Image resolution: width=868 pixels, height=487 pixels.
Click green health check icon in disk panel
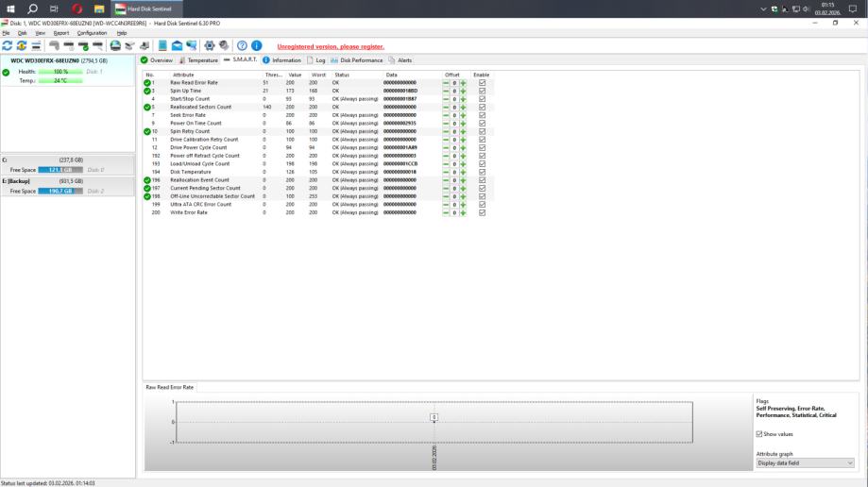tap(6, 73)
